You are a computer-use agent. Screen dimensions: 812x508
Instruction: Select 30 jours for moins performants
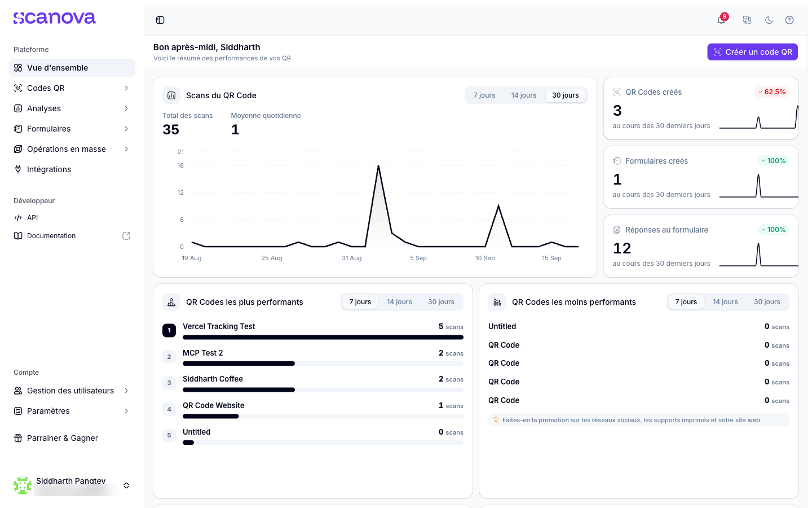click(x=767, y=302)
